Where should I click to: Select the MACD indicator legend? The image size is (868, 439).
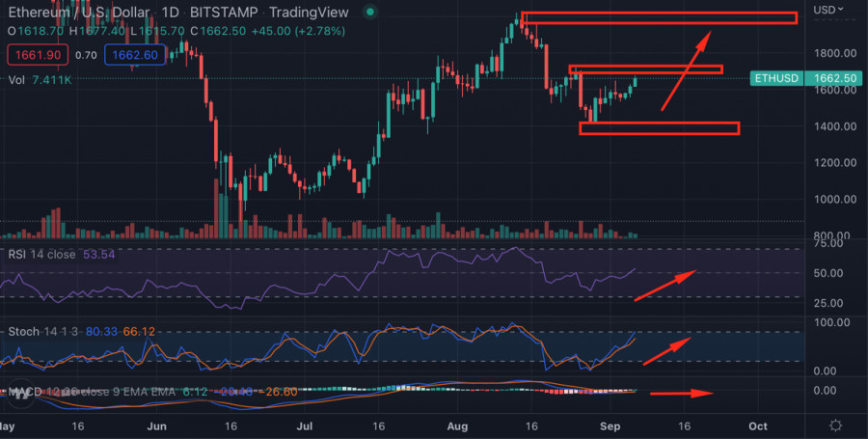[x=92, y=392]
